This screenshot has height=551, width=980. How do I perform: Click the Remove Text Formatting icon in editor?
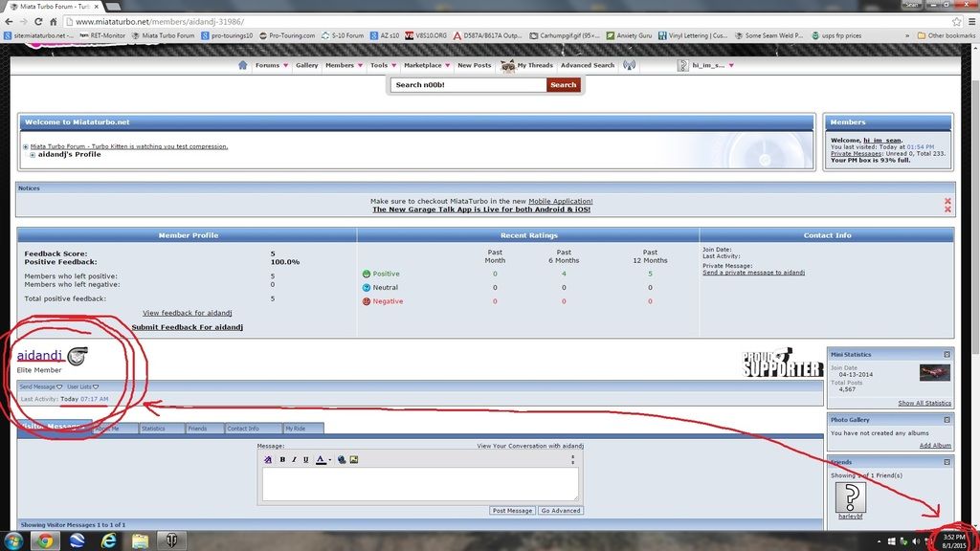tap(268, 460)
